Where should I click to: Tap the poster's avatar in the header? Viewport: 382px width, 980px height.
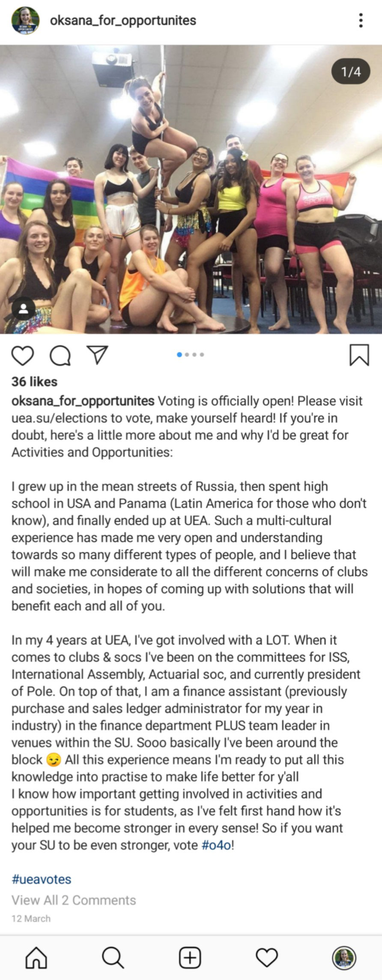pyautogui.click(x=25, y=21)
